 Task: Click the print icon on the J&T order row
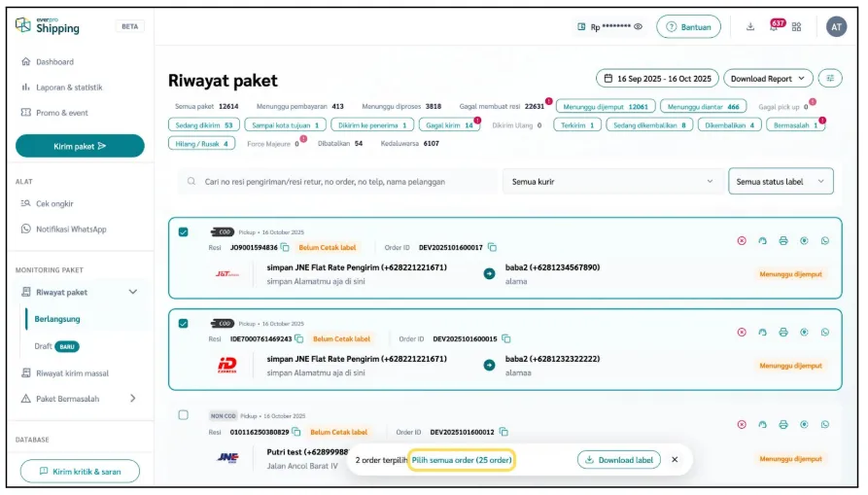[783, 240]
